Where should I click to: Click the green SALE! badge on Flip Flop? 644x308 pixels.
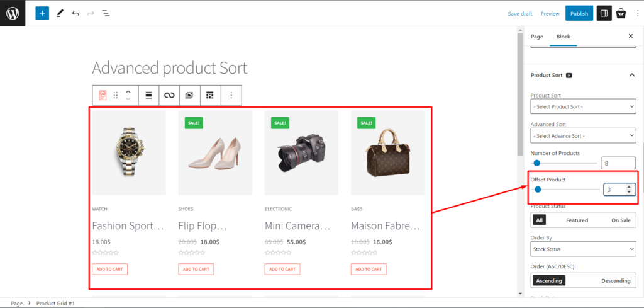[x=194, y=123]
